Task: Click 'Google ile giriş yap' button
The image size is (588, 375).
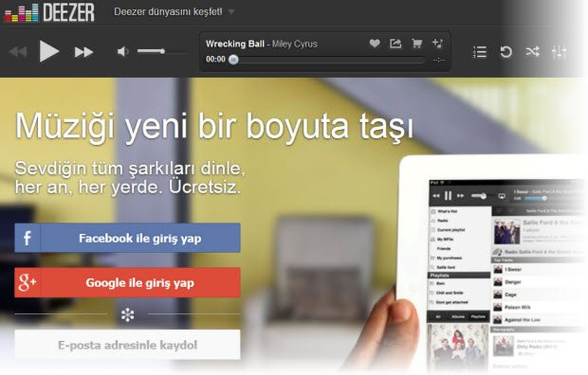Action: pyautogui.click(x=127, y=282)
